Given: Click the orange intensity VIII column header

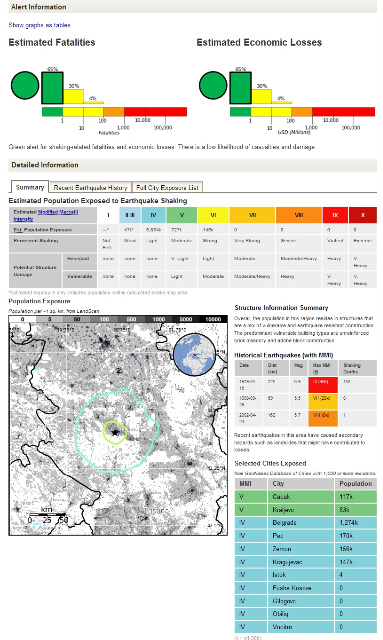Looking at the screenshot, I should click(299, 215).
